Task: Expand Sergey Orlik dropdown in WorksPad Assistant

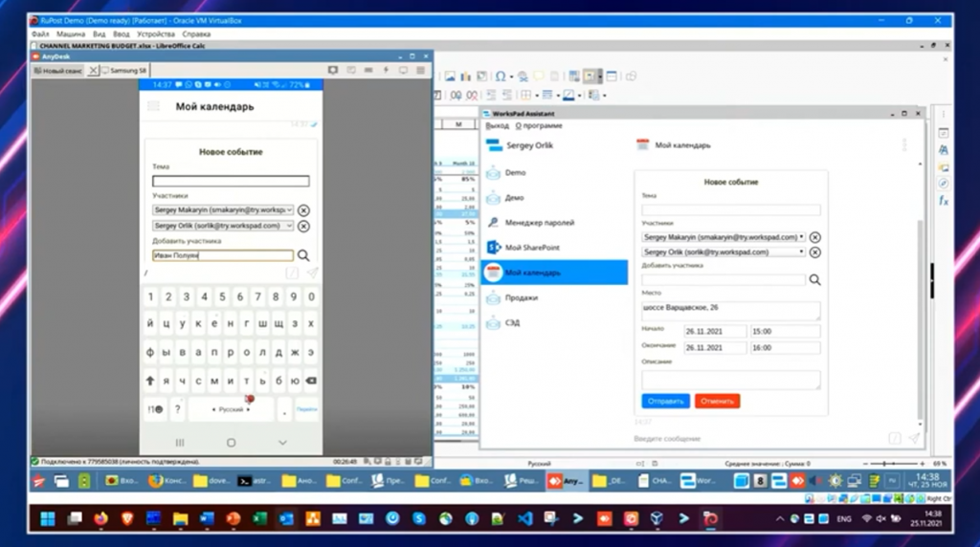Action: coord(801,252)
